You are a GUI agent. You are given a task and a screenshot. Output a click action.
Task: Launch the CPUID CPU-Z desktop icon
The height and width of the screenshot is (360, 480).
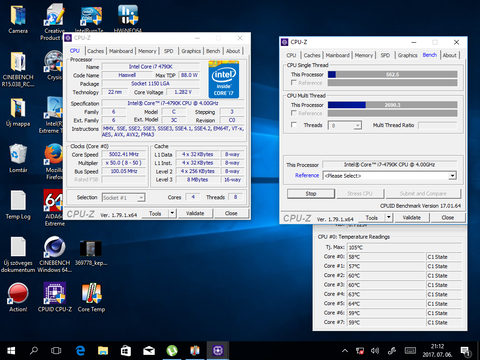55,298
